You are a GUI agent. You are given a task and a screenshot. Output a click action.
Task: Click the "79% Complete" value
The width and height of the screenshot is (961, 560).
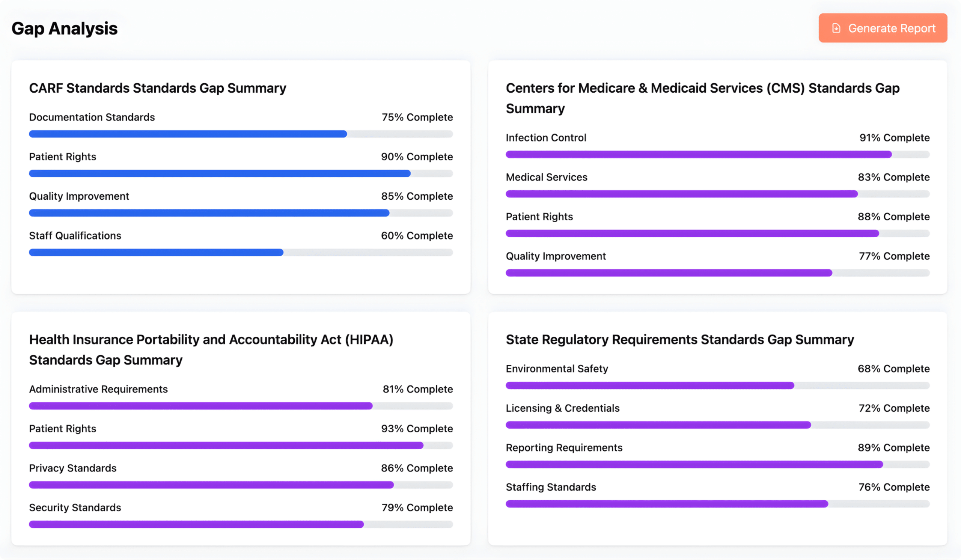tap(417, 508)
